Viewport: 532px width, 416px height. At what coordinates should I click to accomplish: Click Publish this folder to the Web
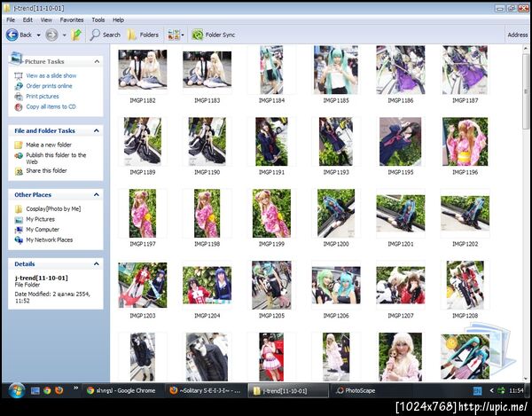[x=56, y=158]
